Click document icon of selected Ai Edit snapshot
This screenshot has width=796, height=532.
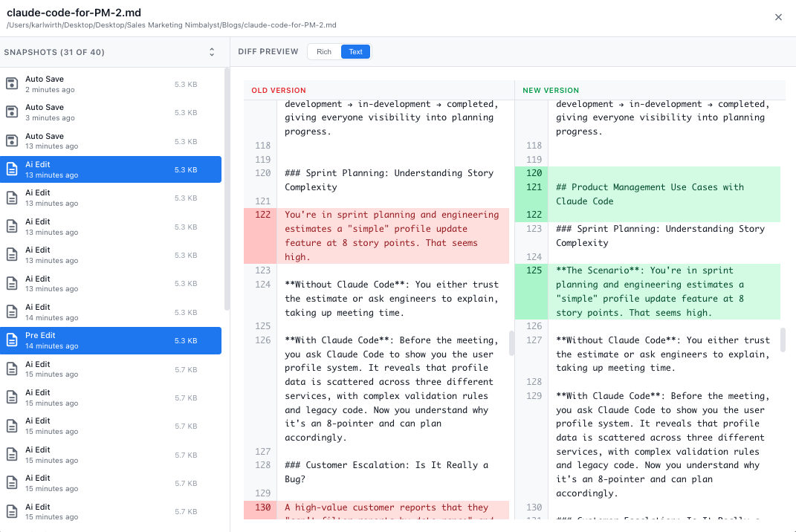tap(12, 169)
